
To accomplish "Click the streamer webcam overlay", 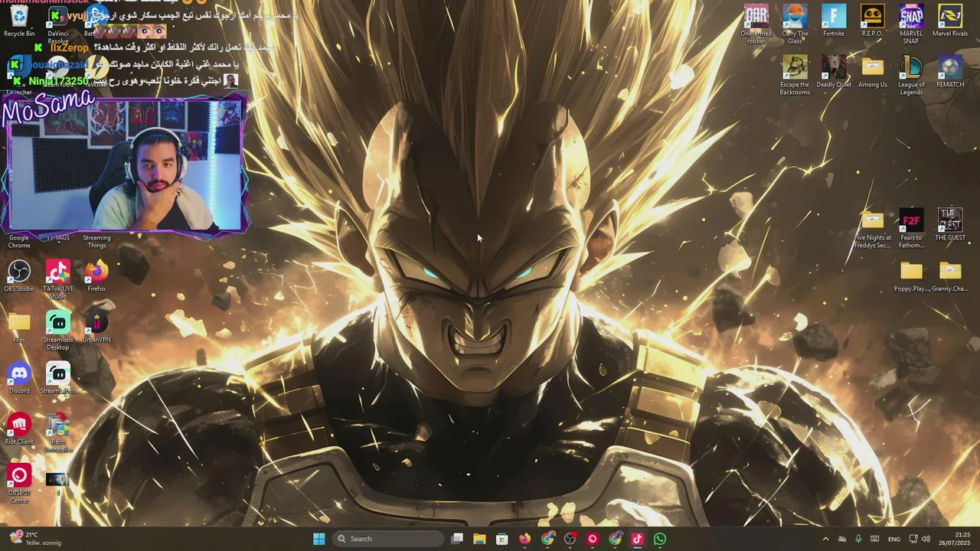I will point(125,165).
